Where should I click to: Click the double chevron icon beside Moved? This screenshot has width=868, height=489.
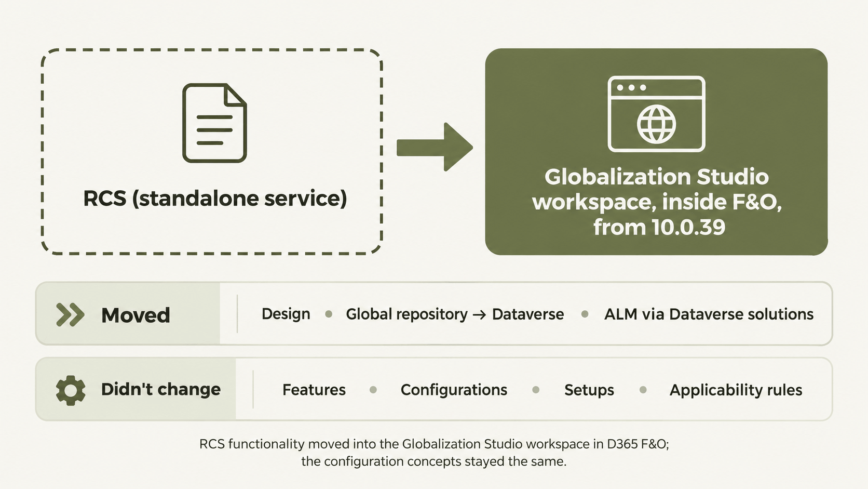pyautogui.click(x=70, y=314)
